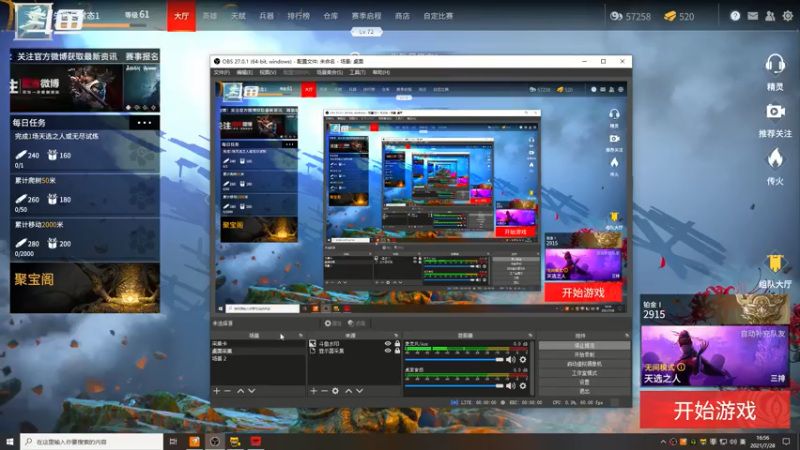The height and width of the screenshot is (450, 800).
Task: Switch to OBS Studio taskbar icon
Action: 215,441
